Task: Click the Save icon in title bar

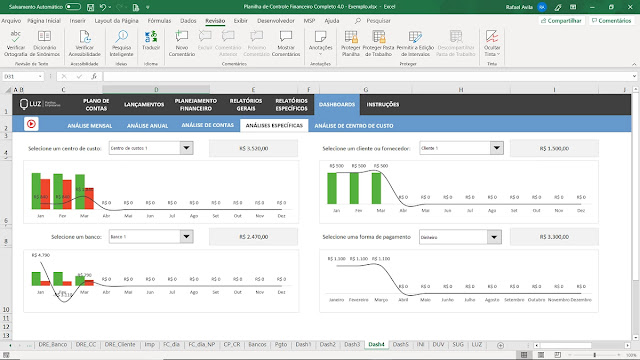Action: coord(91,7)
